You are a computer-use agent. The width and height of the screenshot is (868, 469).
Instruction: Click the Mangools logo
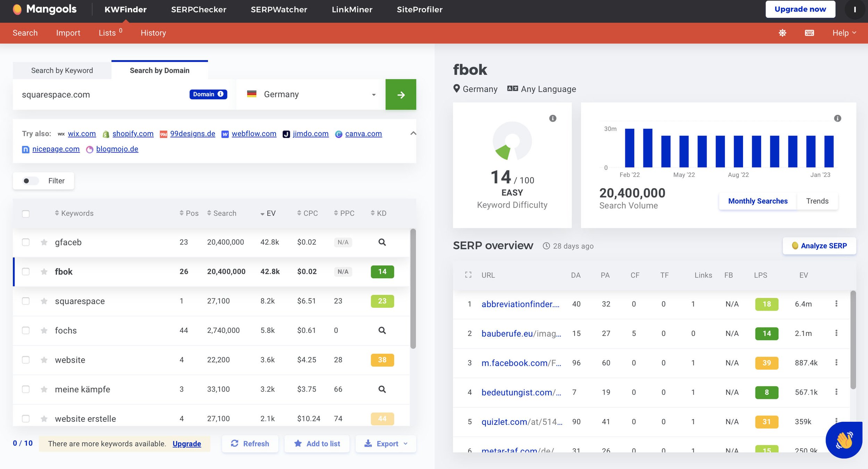pyautogui.click(x=44, y=9)
